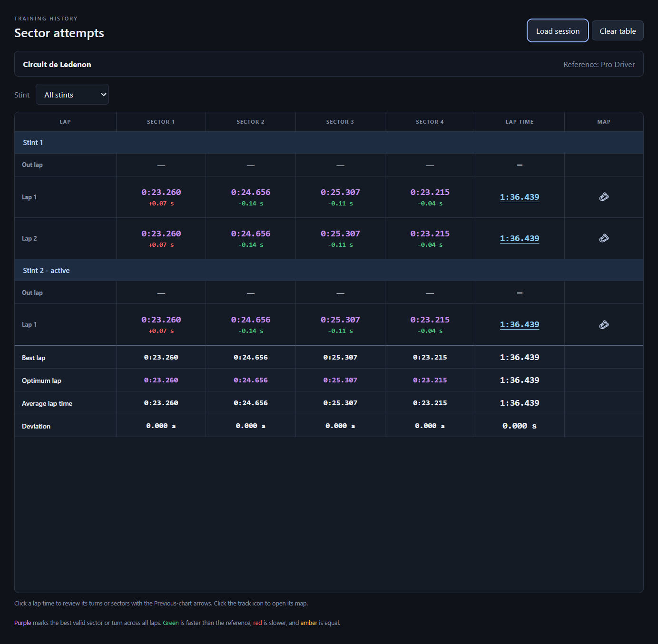Click the Map column header
Viewport: 658px width, 644px height.
tap(604, 122)
